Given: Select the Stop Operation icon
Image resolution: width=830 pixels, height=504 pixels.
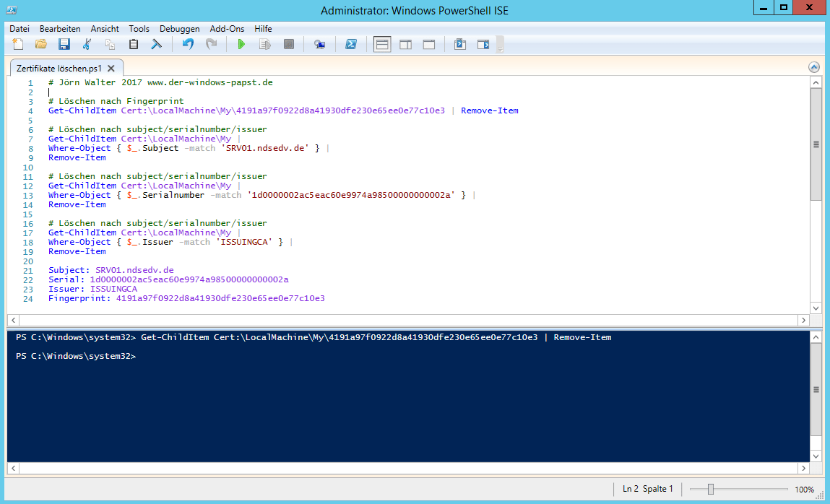Looking at the screenshot, I should pyautogui.click(x=288, y=44).
